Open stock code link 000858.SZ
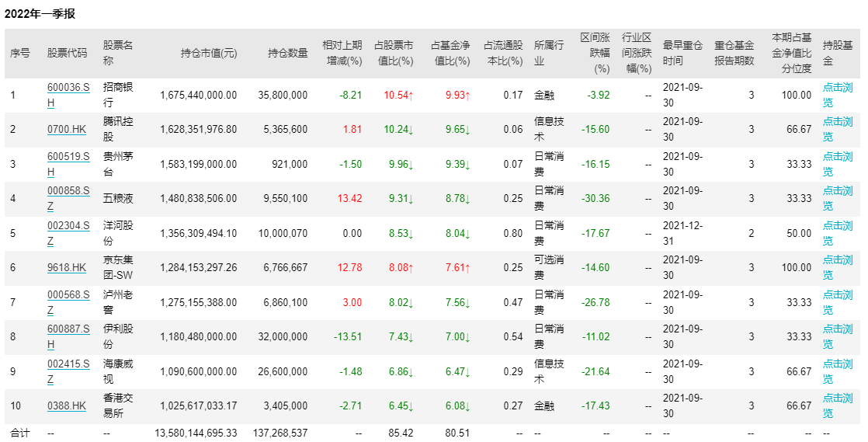Image resolution: width=868 pixels, height=442 pixels. coord(68,198)
